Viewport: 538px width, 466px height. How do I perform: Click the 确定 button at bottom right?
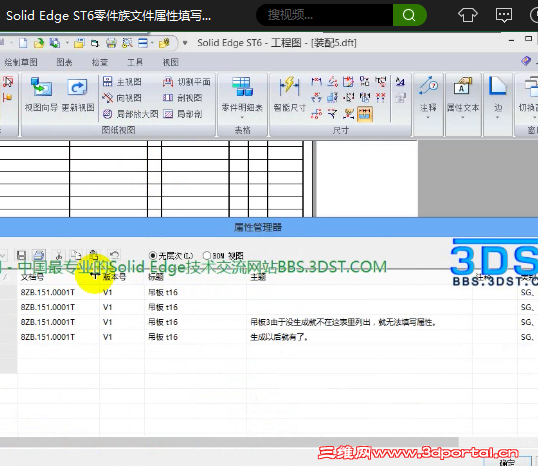[507, 462]
